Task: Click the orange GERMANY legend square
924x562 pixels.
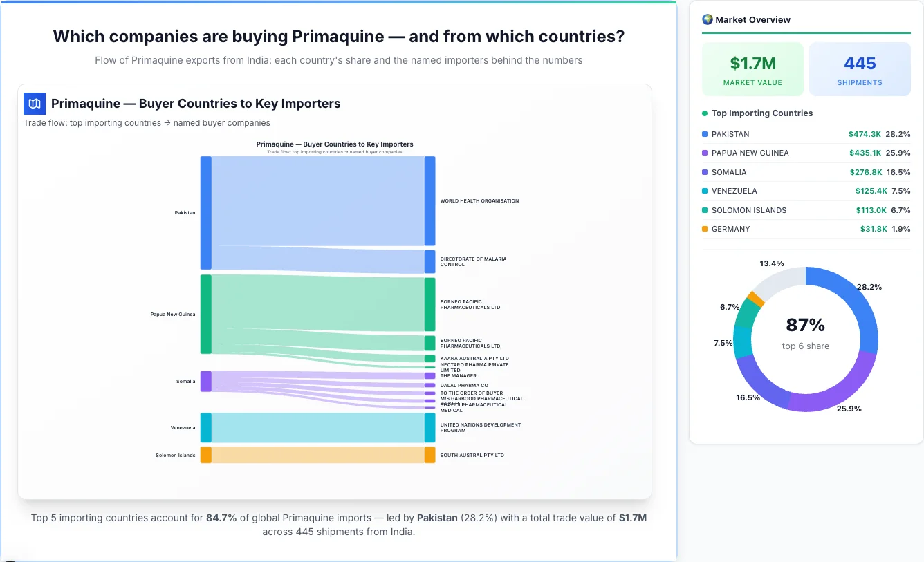Action: tap(705, 229)
